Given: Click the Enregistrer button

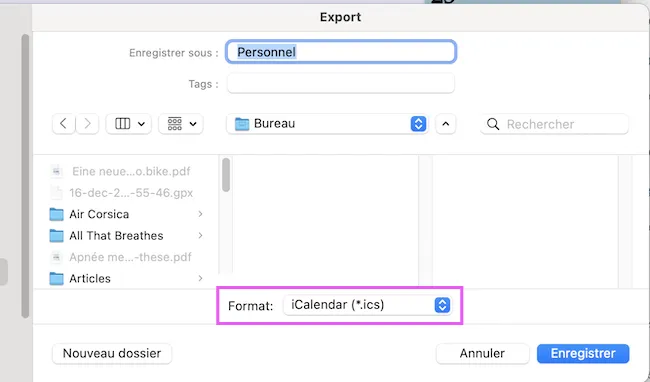Looking at the screenshot, I should pos(583,353).
